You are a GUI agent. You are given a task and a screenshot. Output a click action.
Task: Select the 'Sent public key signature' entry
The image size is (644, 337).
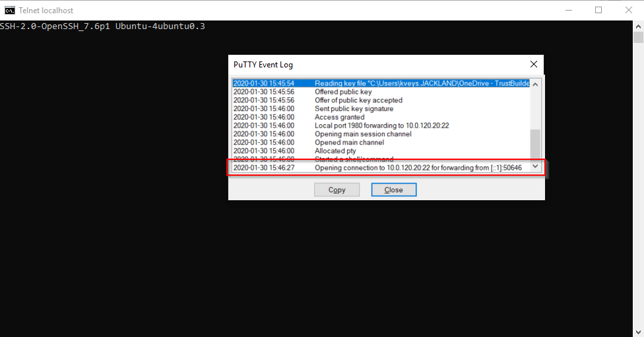[354, 109]
